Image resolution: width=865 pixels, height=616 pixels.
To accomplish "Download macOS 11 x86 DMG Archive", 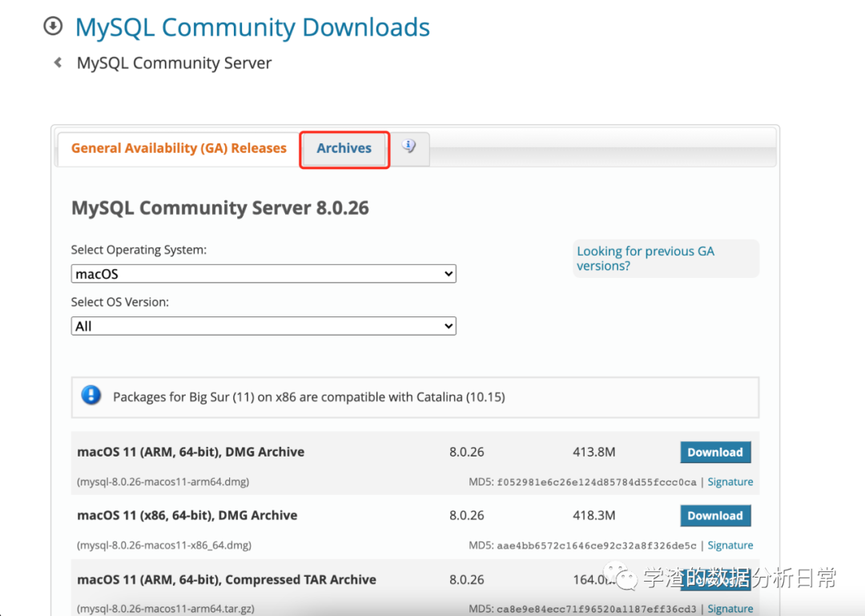I will click(x=715, y=516).
